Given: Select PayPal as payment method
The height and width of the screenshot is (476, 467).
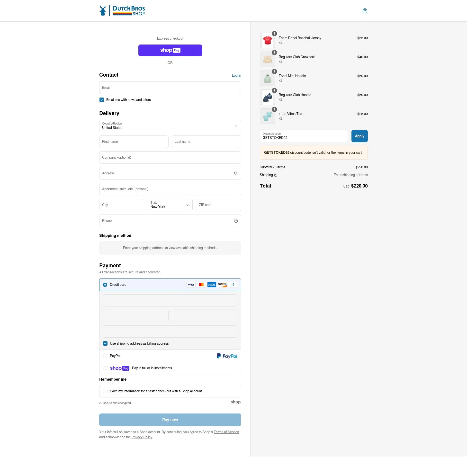Looking at the screenshot, I should [x=105, y=356].
